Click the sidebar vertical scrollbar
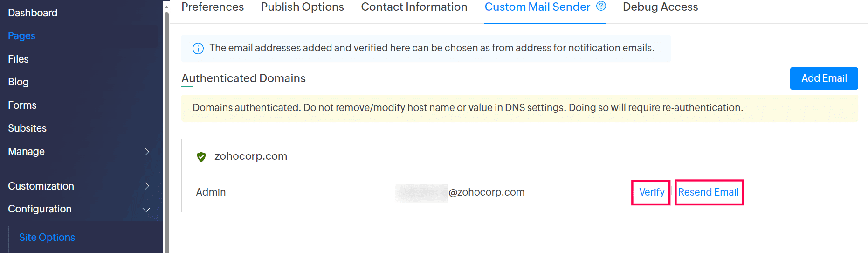The height and width of the screenshot is (253, 868). [166, 131]
